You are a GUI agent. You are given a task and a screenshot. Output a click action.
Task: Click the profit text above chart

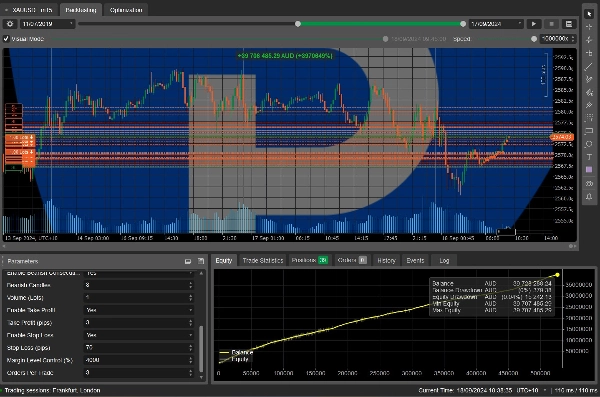285,56
